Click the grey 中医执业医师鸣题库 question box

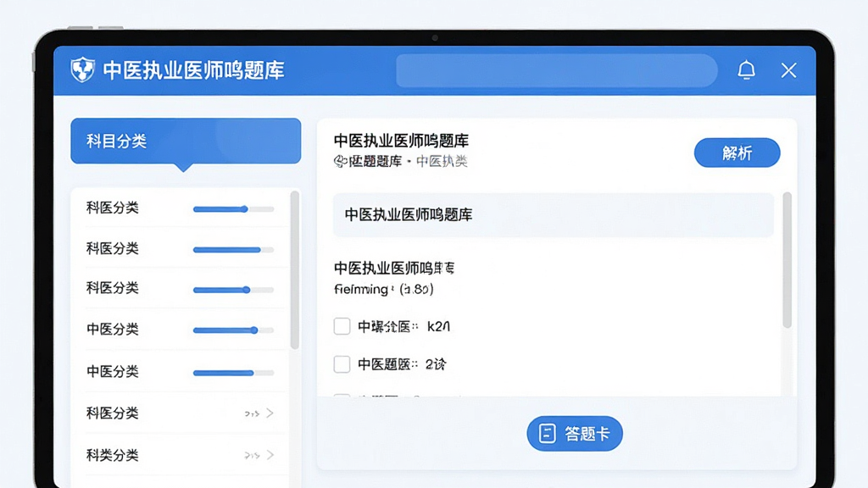coord(553,214)
